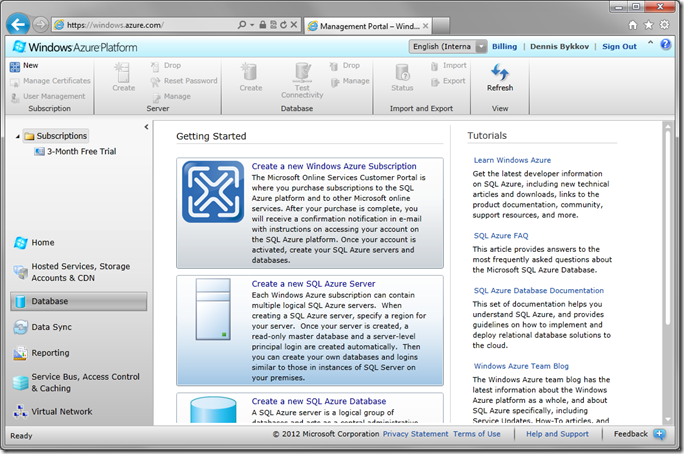The width and height of the screenshot is (684, 454).
Task: Open the Learn Windows Azure tutorial
Action: tap(512, 160)
